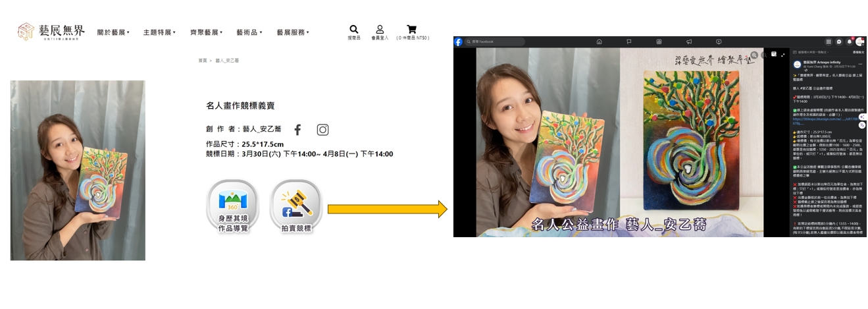Open the 藝展服務 menu
This screenshot has height=309, width=868.
292,32
